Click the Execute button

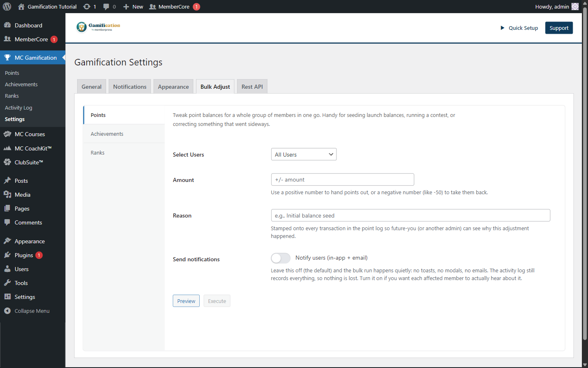point(217,301)
